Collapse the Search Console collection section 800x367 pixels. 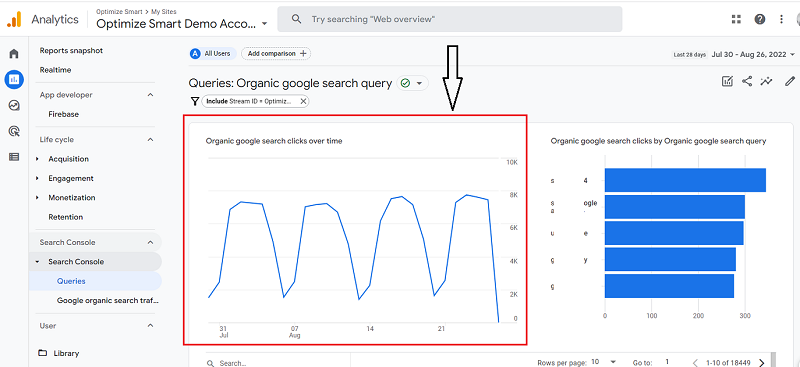click(150, 242)
